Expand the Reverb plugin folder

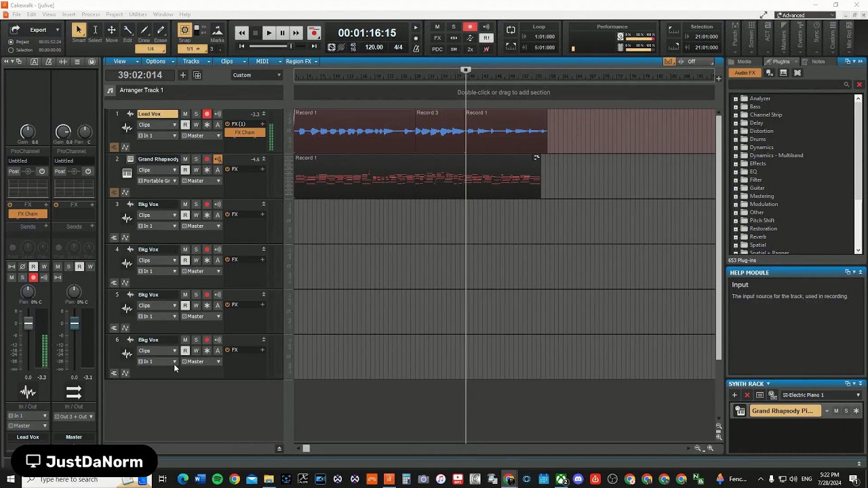coord(736,237)
